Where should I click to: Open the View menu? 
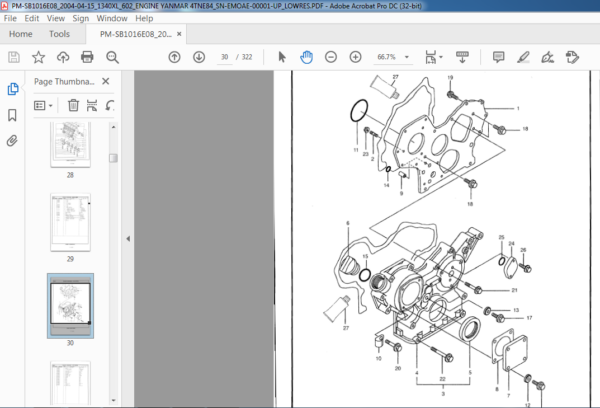pos(56,18)
